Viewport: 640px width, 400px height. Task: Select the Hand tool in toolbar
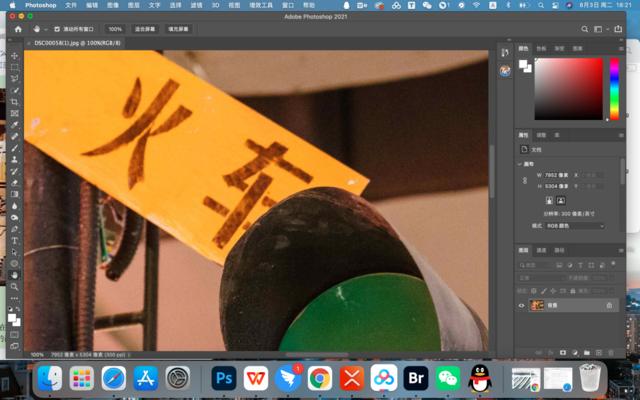click(x=14, y=275)
